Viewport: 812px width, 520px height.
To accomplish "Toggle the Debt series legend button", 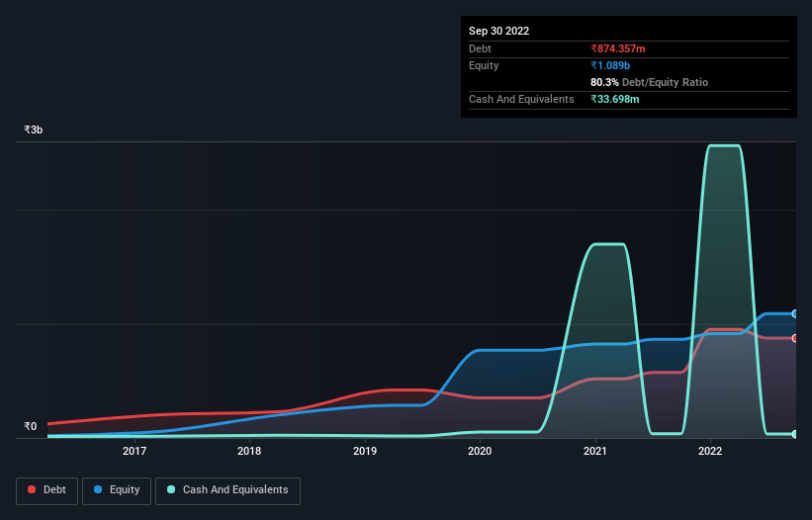I will coord(47,490).
